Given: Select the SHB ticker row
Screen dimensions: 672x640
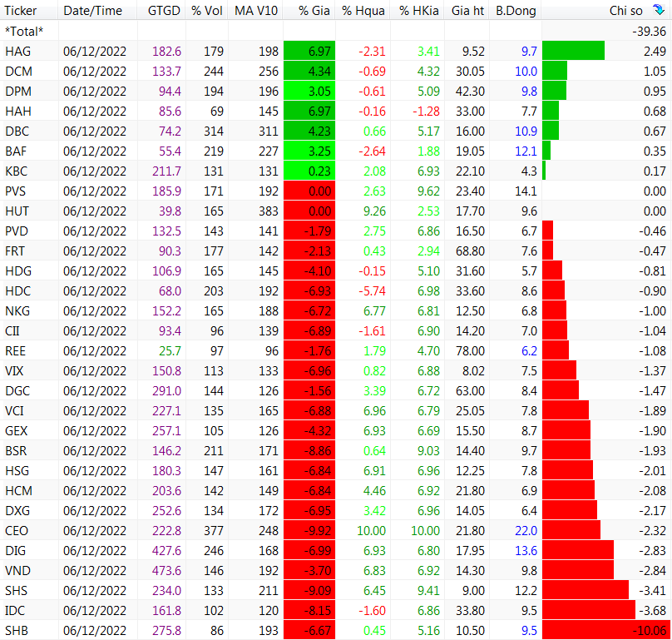Looking at the screenshot, I should (x=336, y=630).
